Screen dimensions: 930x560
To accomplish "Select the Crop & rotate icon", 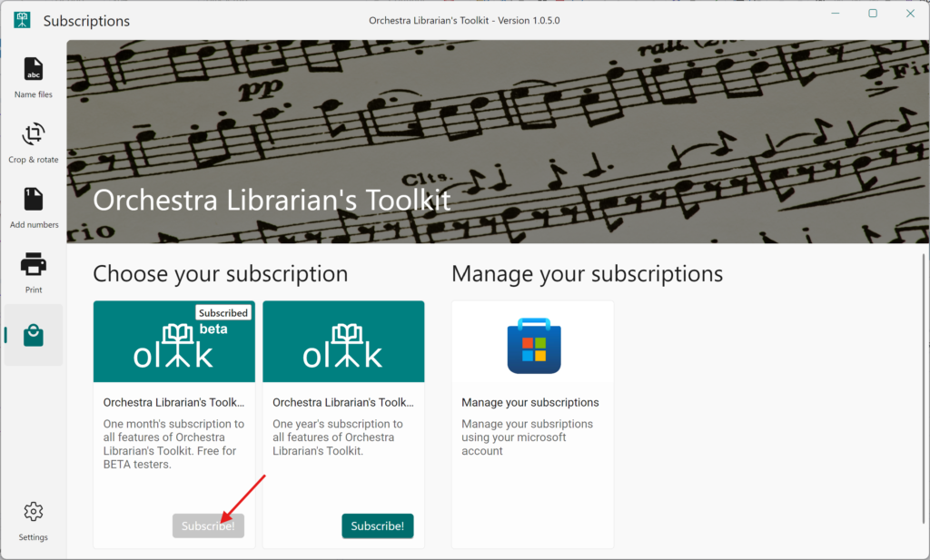I will click(34, 135).
